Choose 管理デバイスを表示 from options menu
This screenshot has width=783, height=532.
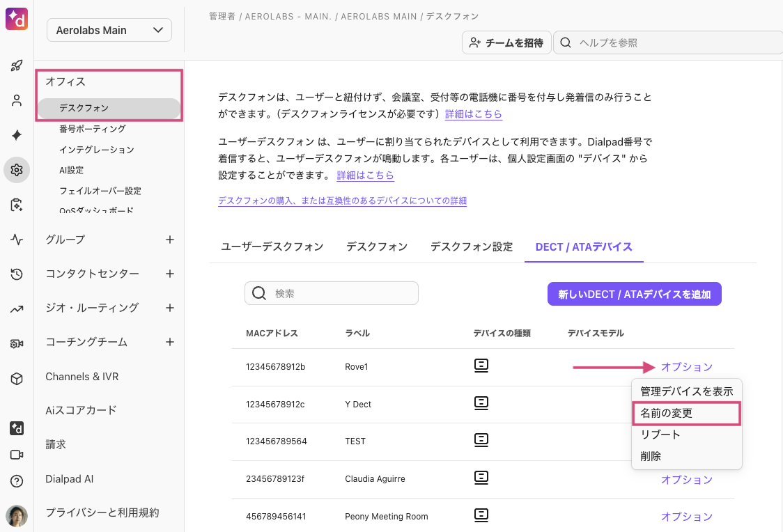click(x=687, y=391)
